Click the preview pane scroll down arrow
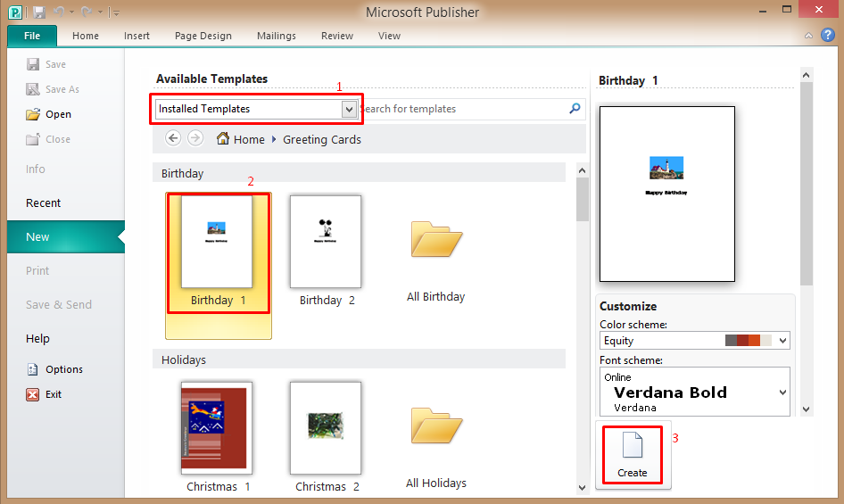Viewport: 844px width, 504px height. (806, 409)
